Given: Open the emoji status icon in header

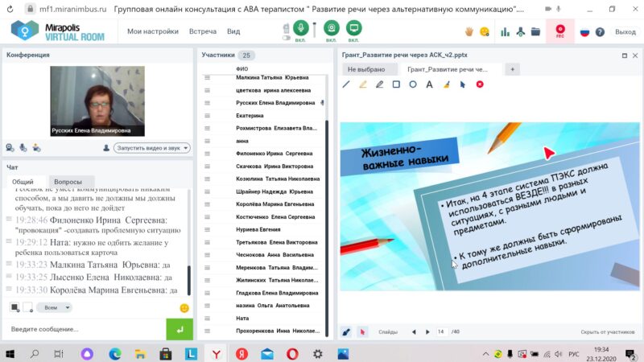Looking at the screenshot, I should coord(485,31).
